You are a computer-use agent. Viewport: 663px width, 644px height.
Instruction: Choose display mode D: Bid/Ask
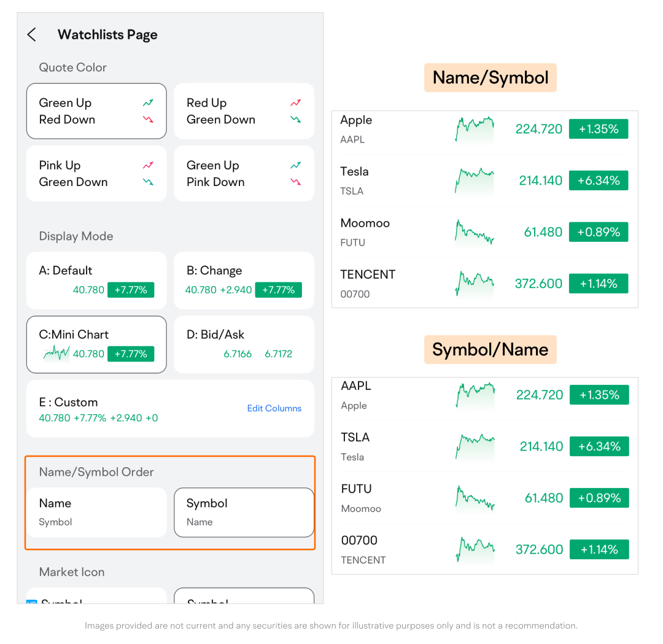click(244, 344)
